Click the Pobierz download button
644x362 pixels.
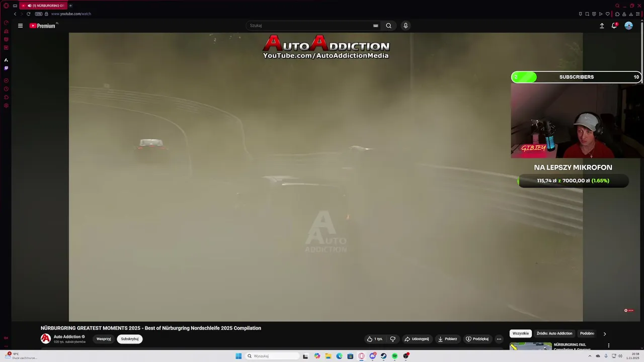point(447,339)
